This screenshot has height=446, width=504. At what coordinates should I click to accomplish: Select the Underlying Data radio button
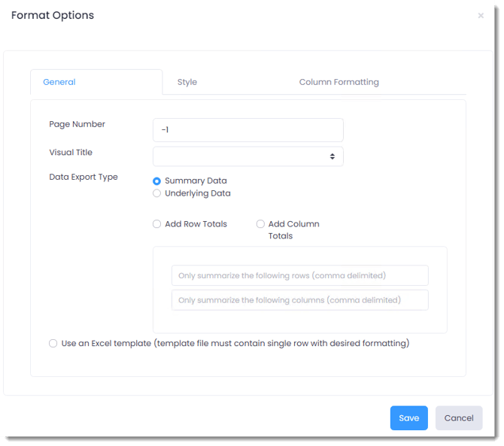pyautogui.click(x=157, y=193)
